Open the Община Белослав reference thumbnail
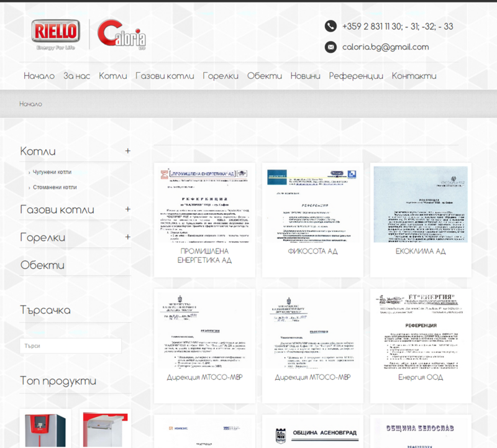 [x=421, y=433]
